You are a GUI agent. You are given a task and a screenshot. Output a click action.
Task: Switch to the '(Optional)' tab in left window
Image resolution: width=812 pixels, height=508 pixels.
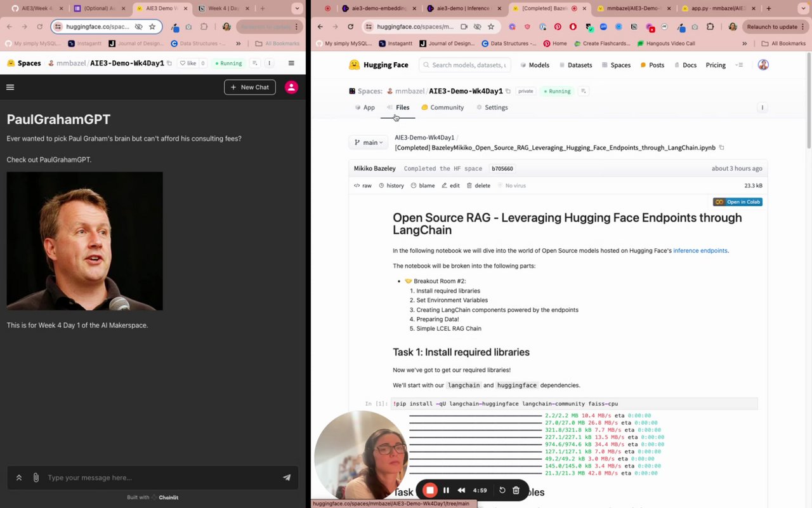100,8
